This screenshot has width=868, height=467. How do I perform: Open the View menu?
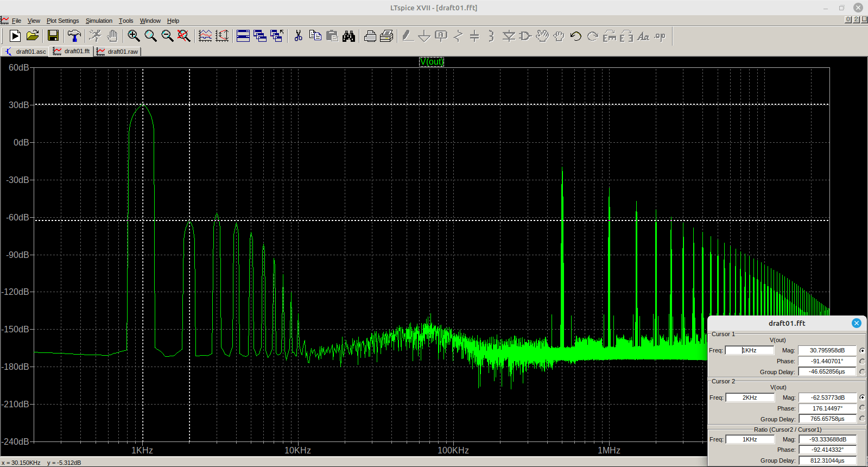pyautogui.click(x=34, y=21)
